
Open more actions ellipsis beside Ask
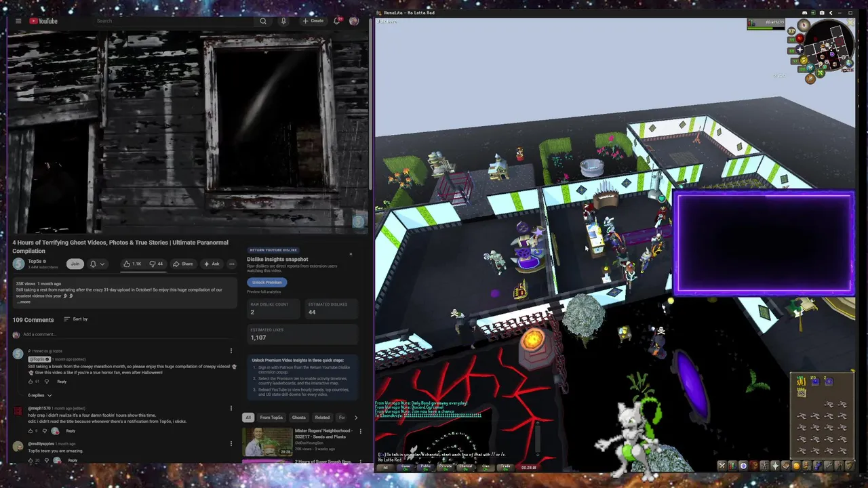pos(232,264)
